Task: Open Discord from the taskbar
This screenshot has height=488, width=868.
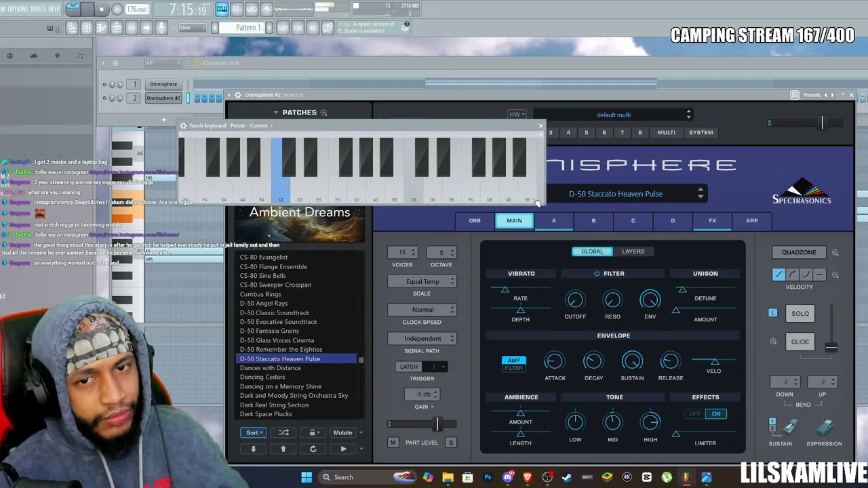Action: pos(507,477)
